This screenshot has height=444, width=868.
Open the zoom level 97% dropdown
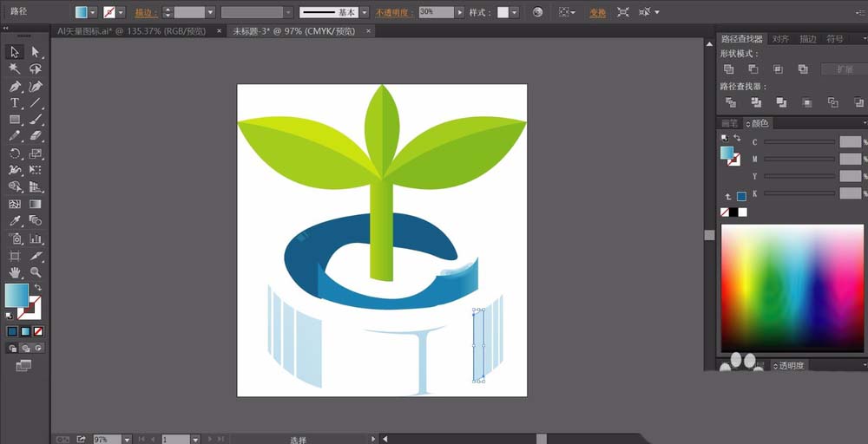click(x=127, y=440)
